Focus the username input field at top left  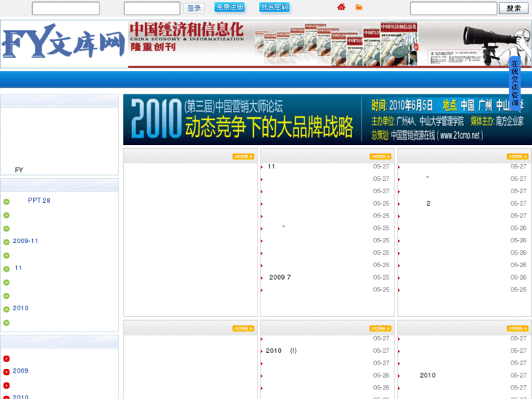(x=66, y=9)
